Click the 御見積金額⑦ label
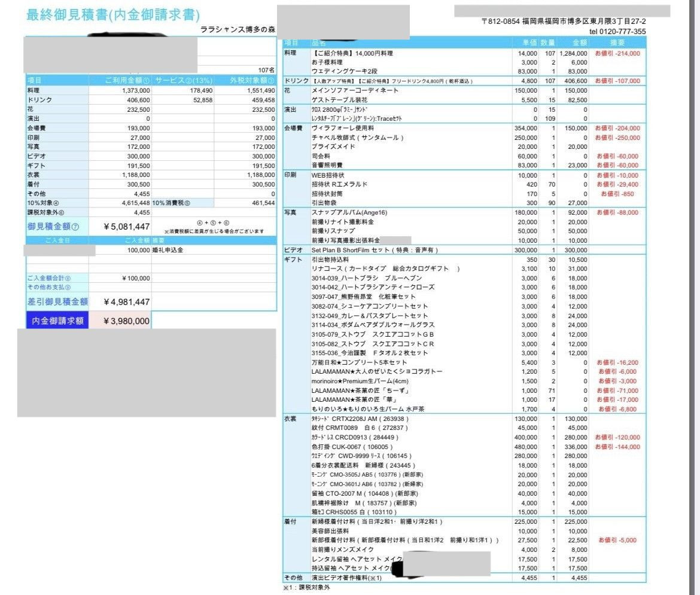Viewport: 700px width, 595px height. tap(53, 226)
